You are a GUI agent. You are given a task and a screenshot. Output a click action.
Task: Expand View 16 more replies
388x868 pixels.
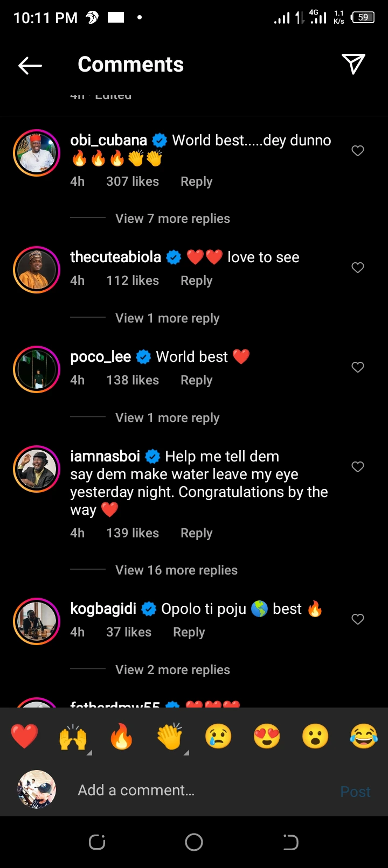tap(176, 570)
